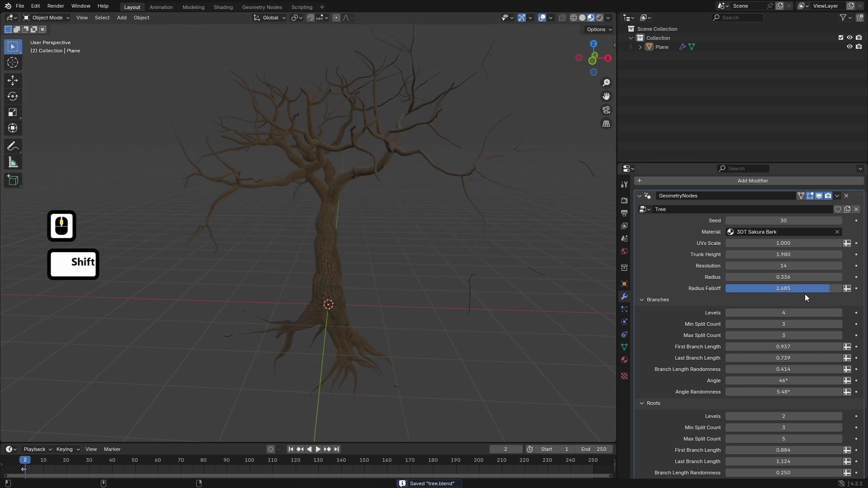Collapse the Branches section in the modifier
The width and height of the screenshot is (868, 488).
point(642,300)
